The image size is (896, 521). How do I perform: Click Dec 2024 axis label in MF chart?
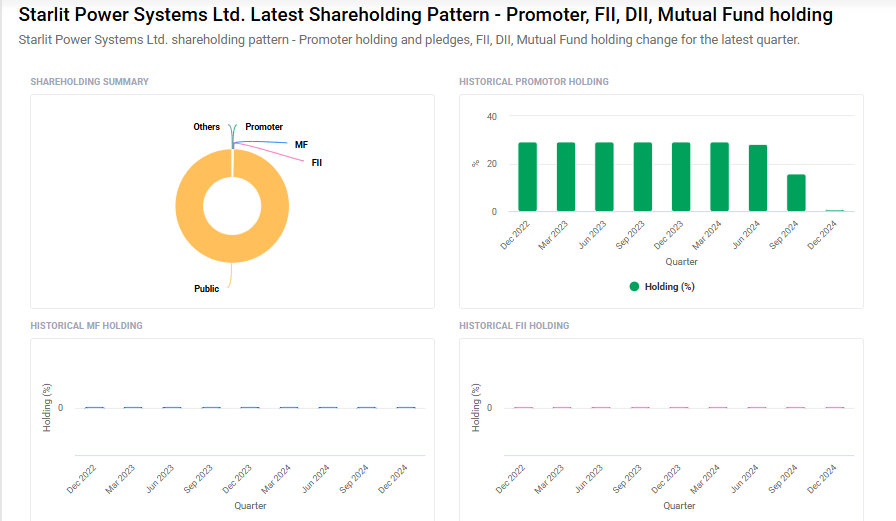click(x=393, y=479)
